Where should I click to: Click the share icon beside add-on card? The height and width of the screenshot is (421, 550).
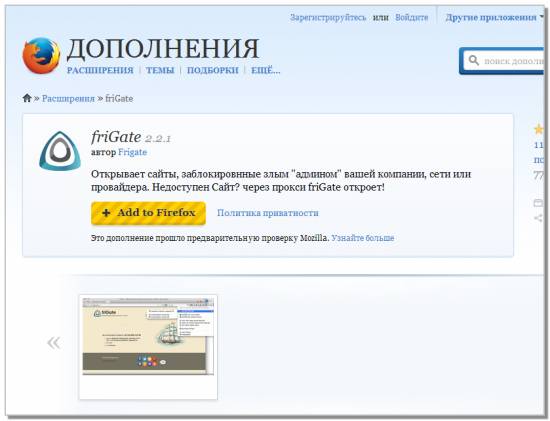[x=538, y=219]
